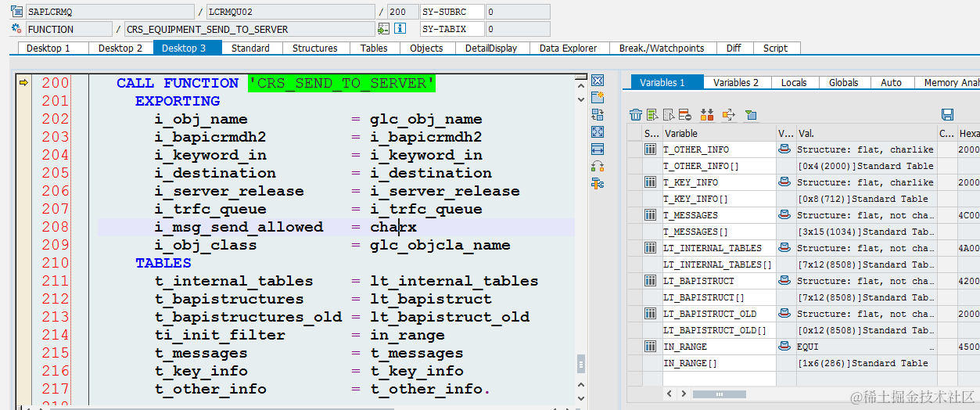Switch to the Variables 2 tab
This screenshot has width=980, height=410.
point(736,82)
